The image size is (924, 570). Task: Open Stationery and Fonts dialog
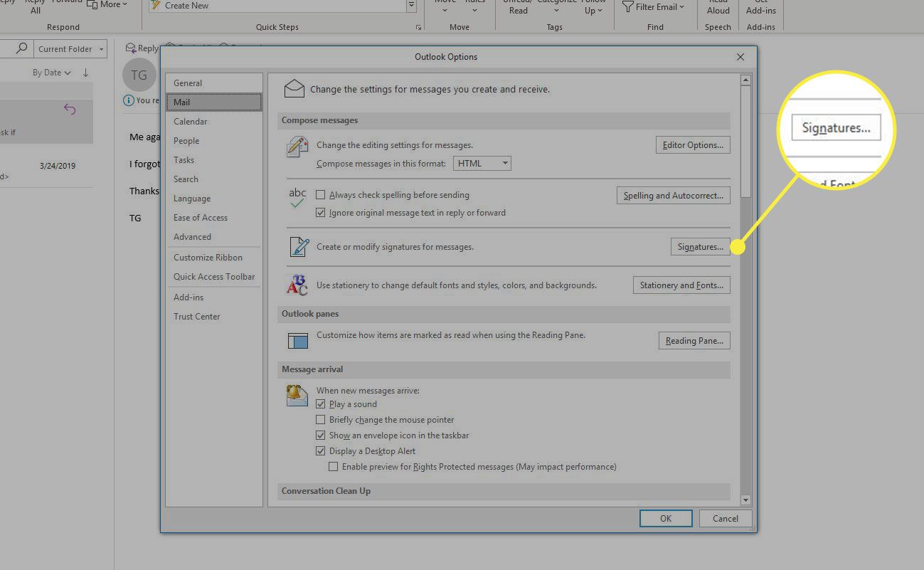coord(681,285)
